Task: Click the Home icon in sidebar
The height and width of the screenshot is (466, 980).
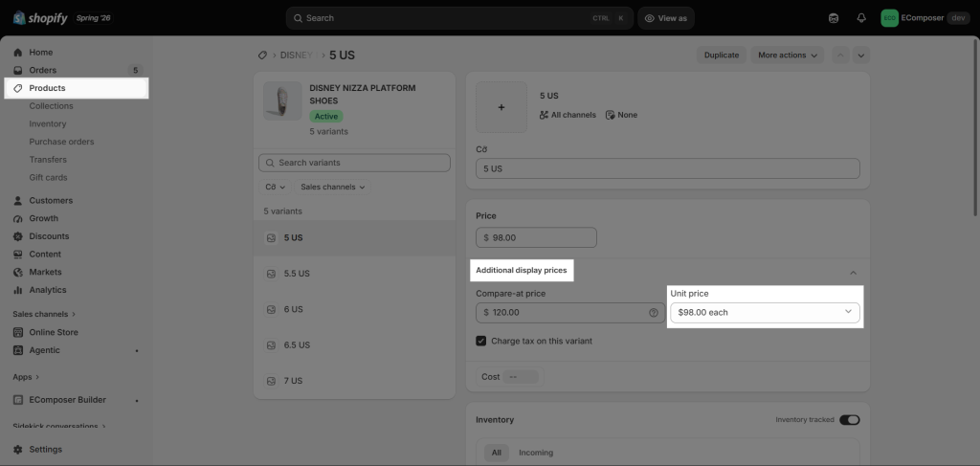Action: (18, 53)
